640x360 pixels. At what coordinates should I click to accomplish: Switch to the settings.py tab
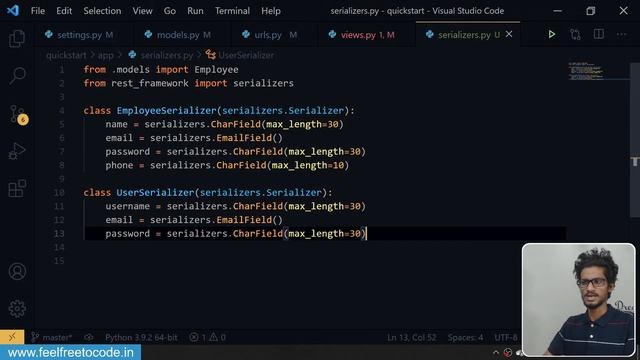pyautogui.click(x=84, y=35)
